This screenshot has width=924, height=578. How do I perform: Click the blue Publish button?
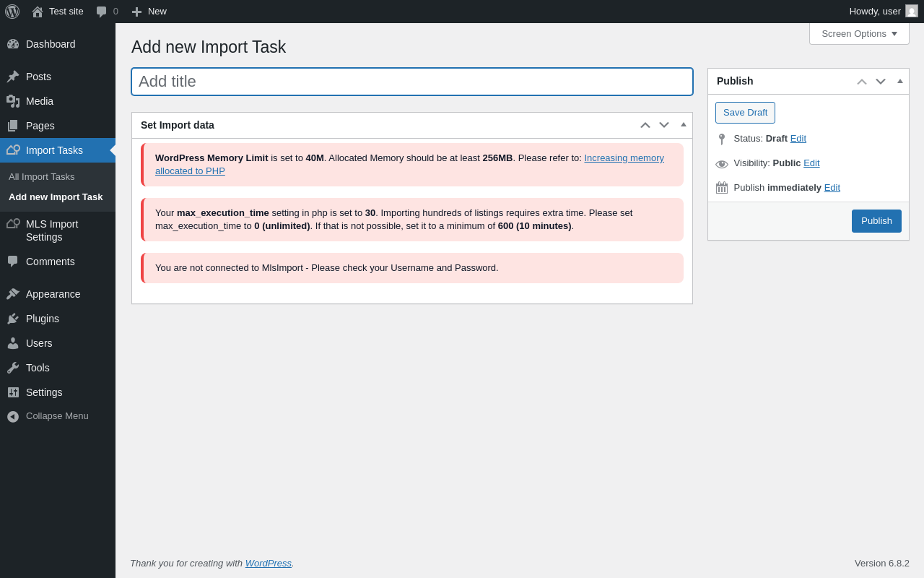[x=876, y=221]
